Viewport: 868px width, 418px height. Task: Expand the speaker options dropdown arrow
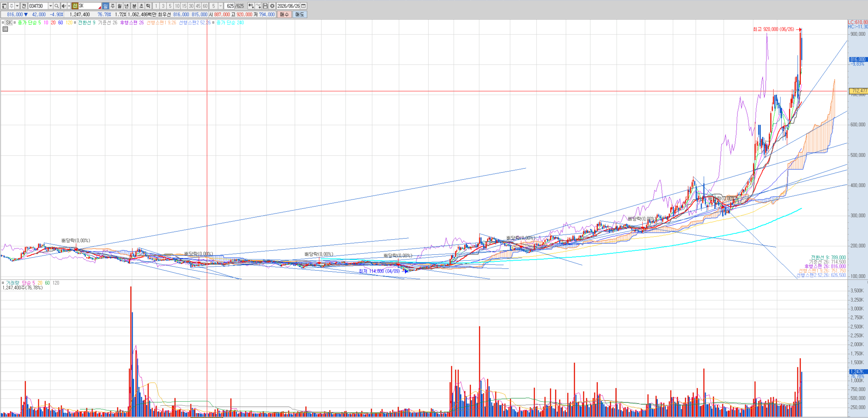[69, 6]
